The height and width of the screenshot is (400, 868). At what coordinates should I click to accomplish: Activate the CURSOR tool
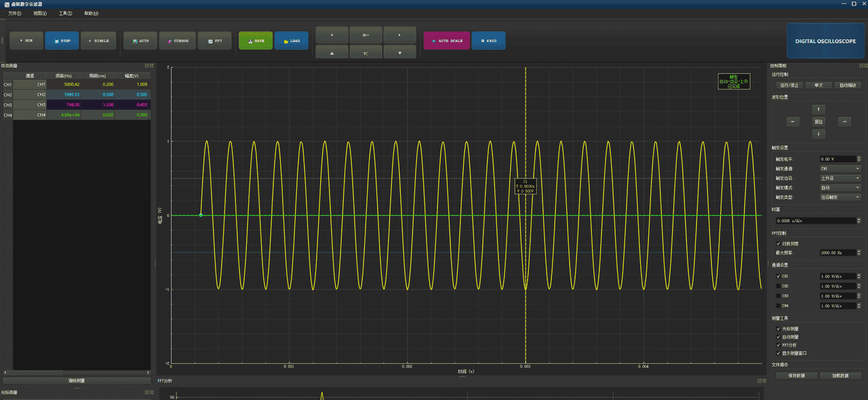(x=178, y=41)
